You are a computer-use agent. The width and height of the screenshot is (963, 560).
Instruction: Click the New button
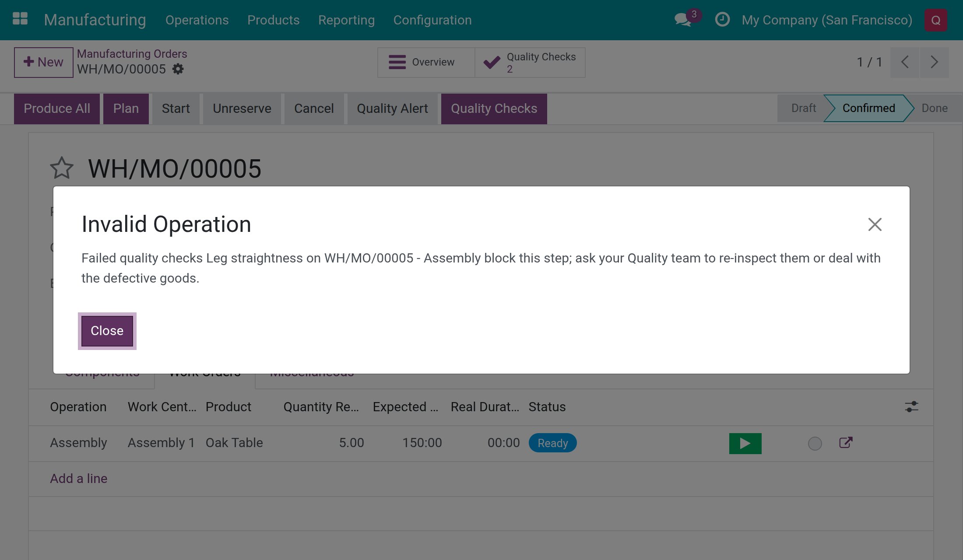click(43, 62)
